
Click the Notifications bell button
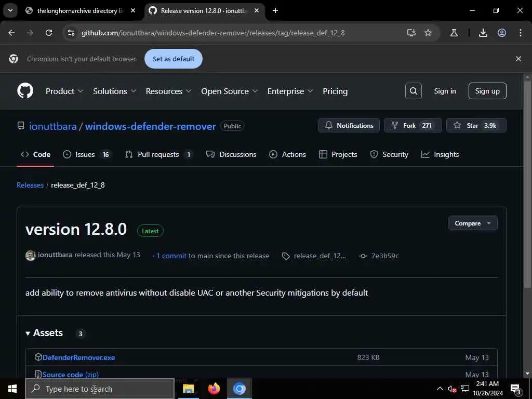[349, 125]
